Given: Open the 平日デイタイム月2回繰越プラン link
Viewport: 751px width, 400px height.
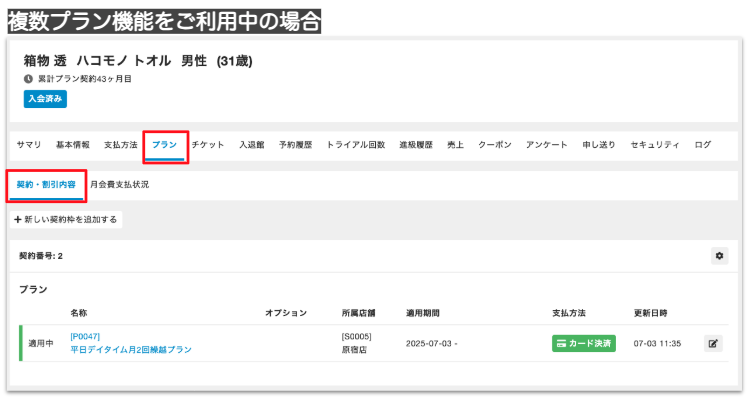Looking at the screenshot, I should (131, 350).
